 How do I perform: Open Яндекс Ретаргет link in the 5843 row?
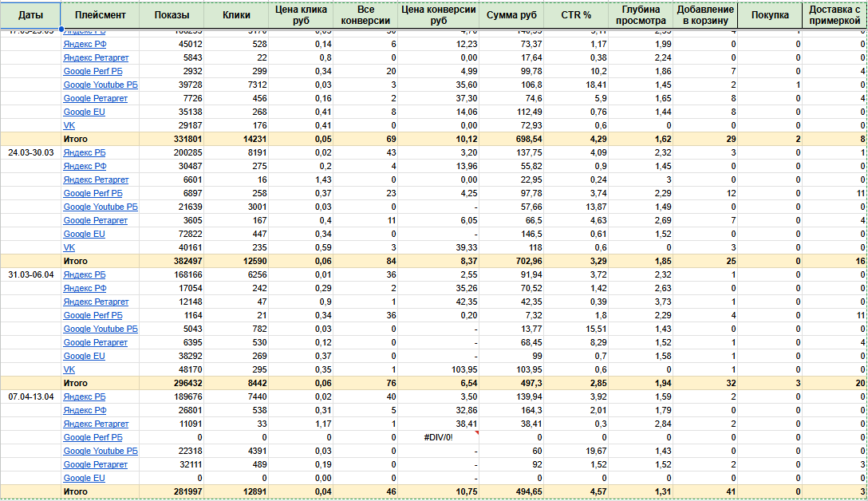[96, 57]
